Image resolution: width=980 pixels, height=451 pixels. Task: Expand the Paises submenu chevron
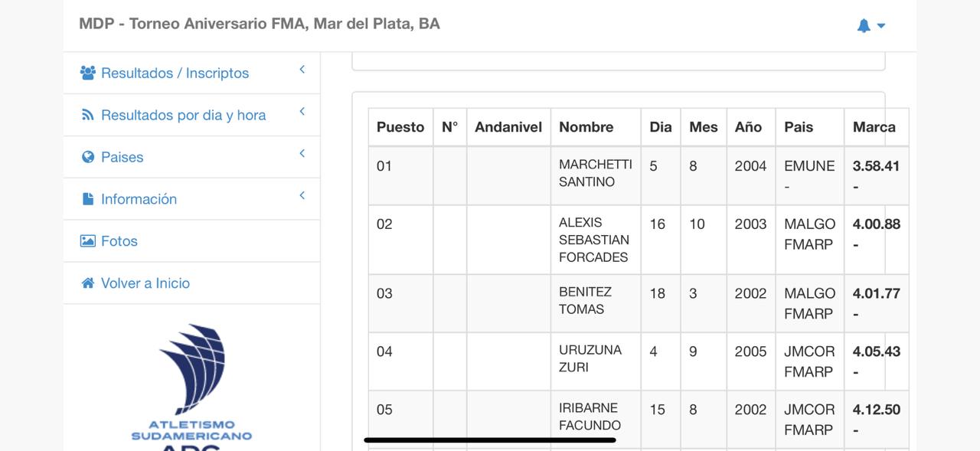[302, 154]
